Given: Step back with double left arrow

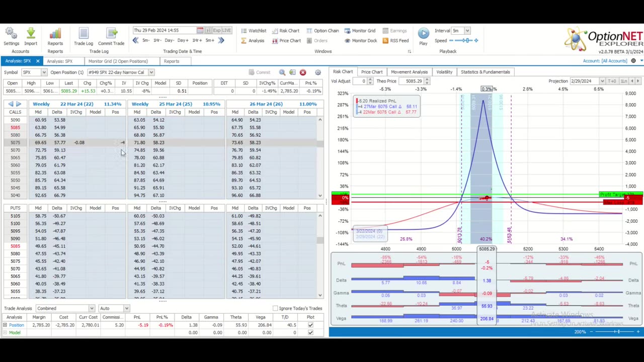Looking at the screenshot, I should tap(135, 40).
